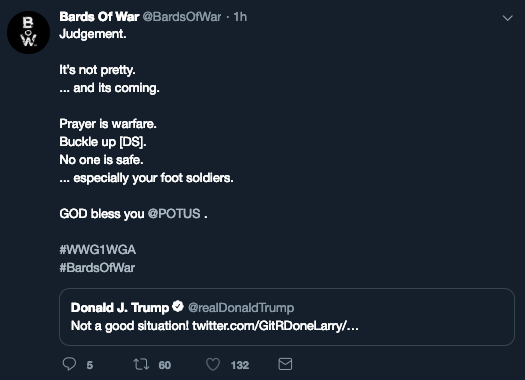Click the Bards Of War profile avatar
525x380 pixels.
click(x=28, y=32)
